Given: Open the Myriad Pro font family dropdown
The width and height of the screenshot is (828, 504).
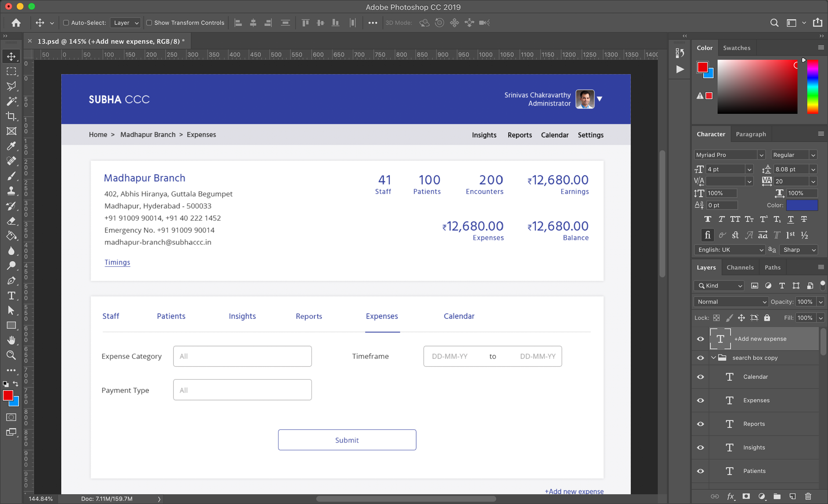Looking at the screenshot, I should [761, 155].
